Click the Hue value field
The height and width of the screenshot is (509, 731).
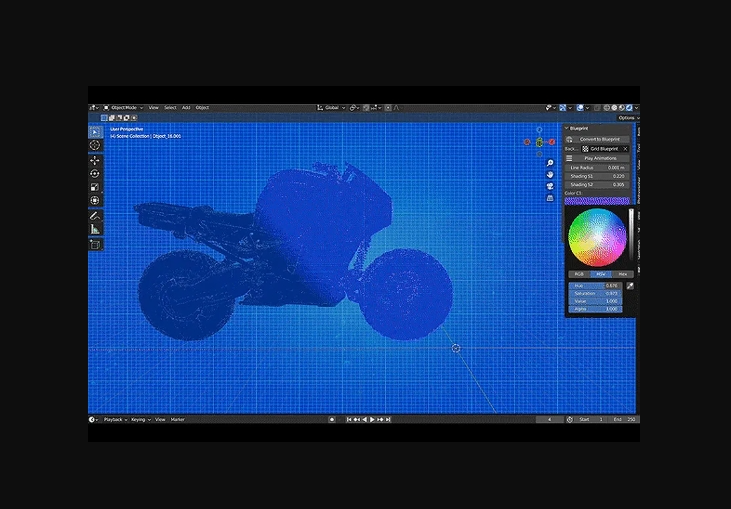pos(594,285)
